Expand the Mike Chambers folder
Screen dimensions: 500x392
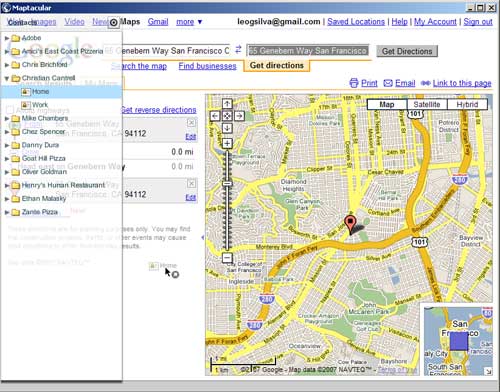pos(7,119)
